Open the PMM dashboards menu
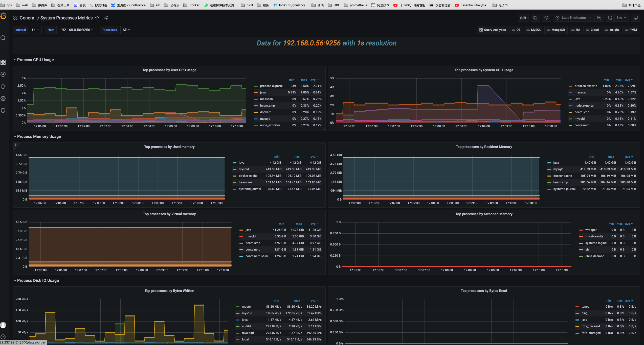 coord(631,30)
